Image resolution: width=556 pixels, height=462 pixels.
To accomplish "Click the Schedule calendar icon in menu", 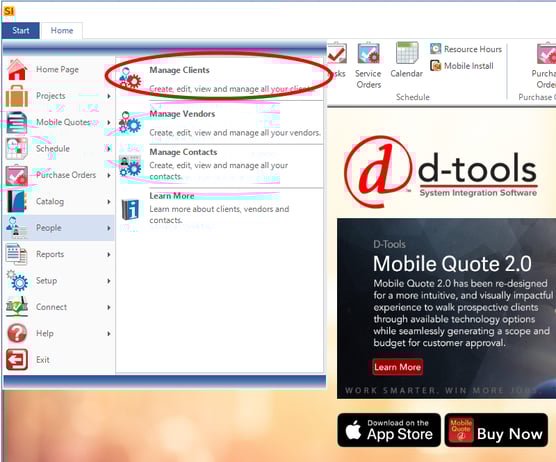I will click(x=17, y=149).
